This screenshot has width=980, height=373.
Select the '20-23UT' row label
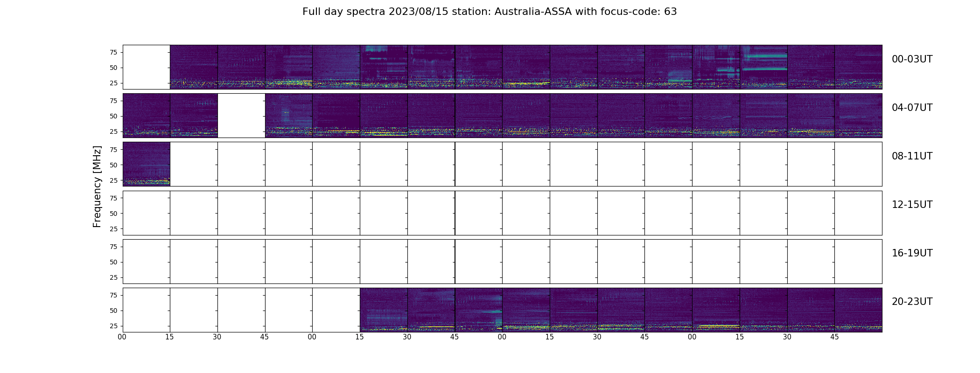pyautogui.click(x=912, y=302)
